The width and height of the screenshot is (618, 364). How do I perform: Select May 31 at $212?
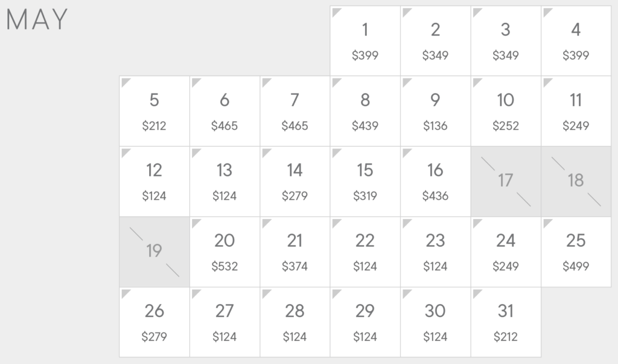tap(506, 322)
